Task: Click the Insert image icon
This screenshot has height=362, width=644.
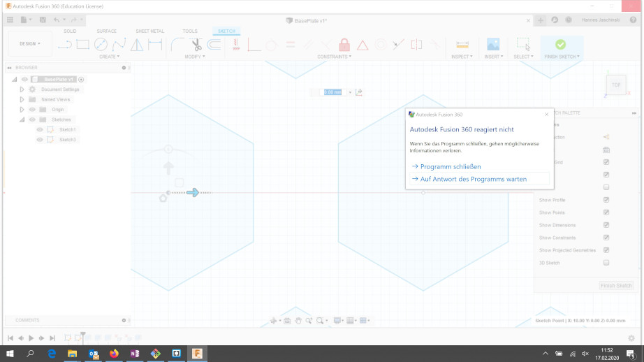Action: click(493, 45)
